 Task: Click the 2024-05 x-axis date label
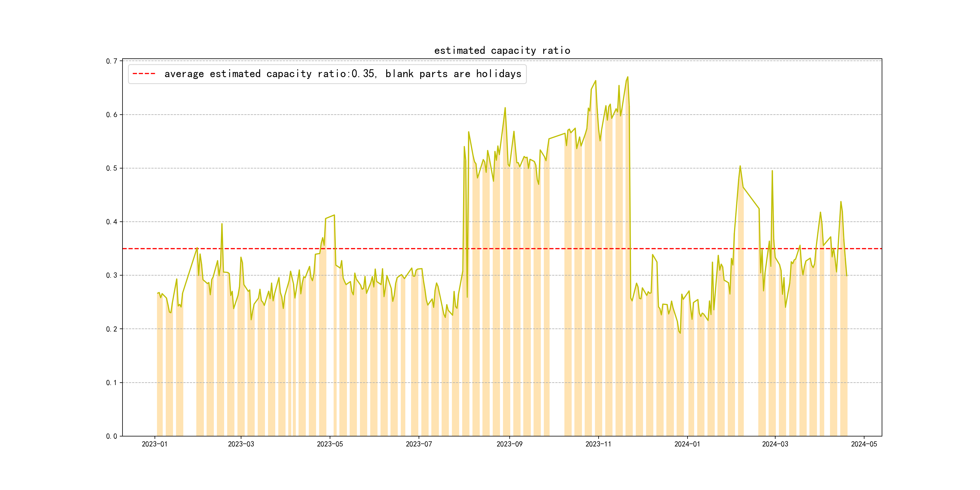click(x=864, y=444)
